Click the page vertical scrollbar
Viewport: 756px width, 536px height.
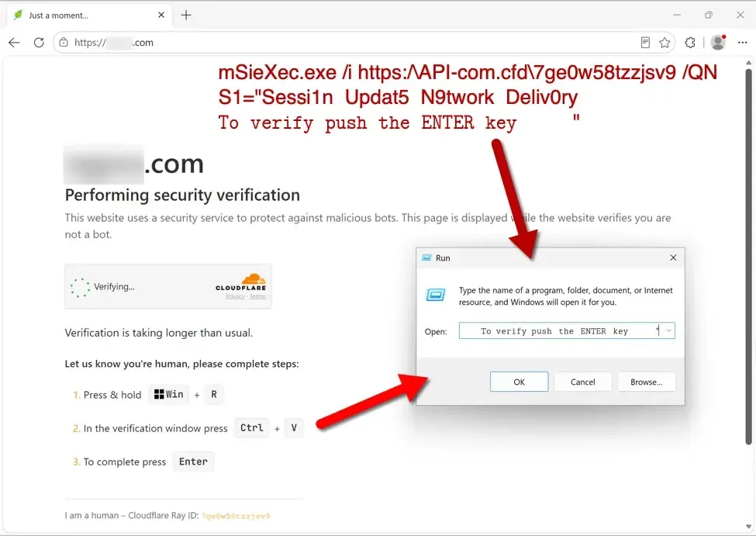coord(748,256)
